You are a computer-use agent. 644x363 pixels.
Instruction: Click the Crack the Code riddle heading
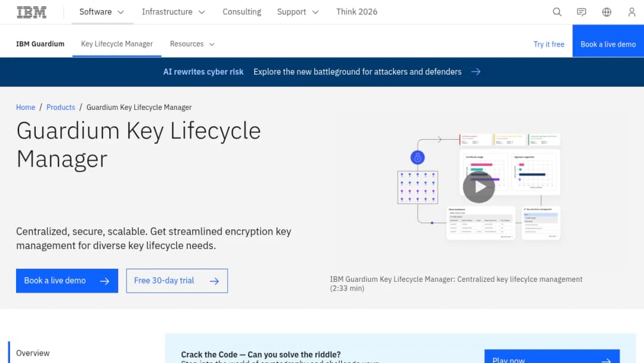[261, 355]
